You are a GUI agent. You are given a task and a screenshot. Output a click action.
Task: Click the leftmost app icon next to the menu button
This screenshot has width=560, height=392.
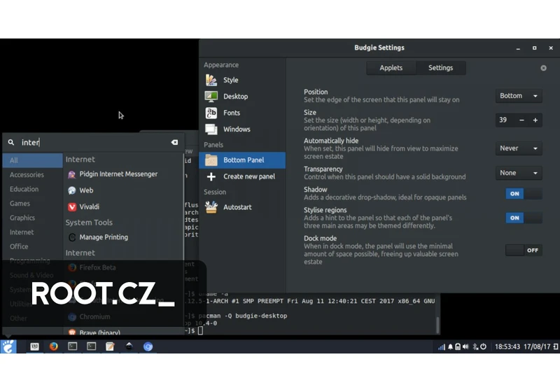(34, 346)
